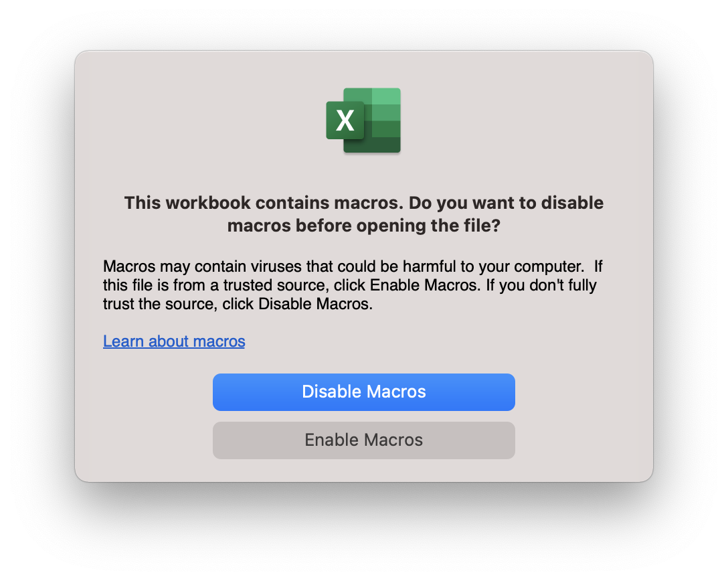Click the macros virus warning paragraph
Viewport: 728px width, 581px height.
coord(353,285)
